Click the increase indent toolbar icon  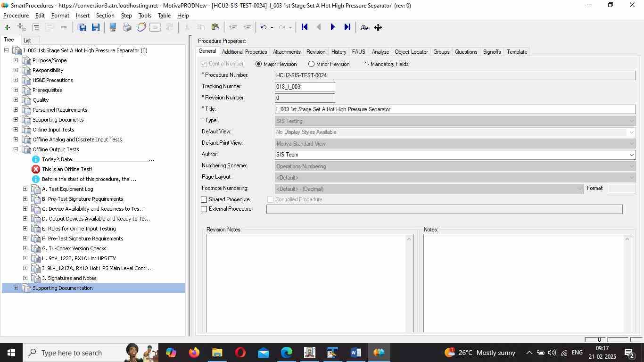pyautogui.click(x=247, y=27)
